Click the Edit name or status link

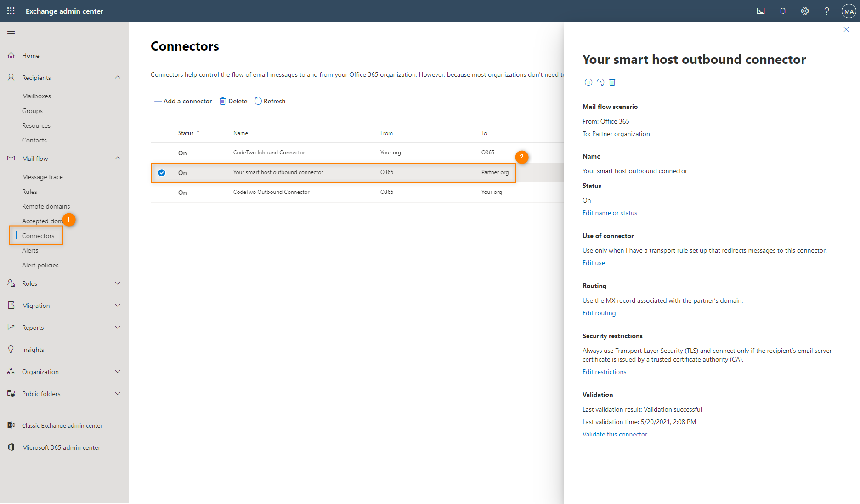pyautogui.click(x=610, y=213)
